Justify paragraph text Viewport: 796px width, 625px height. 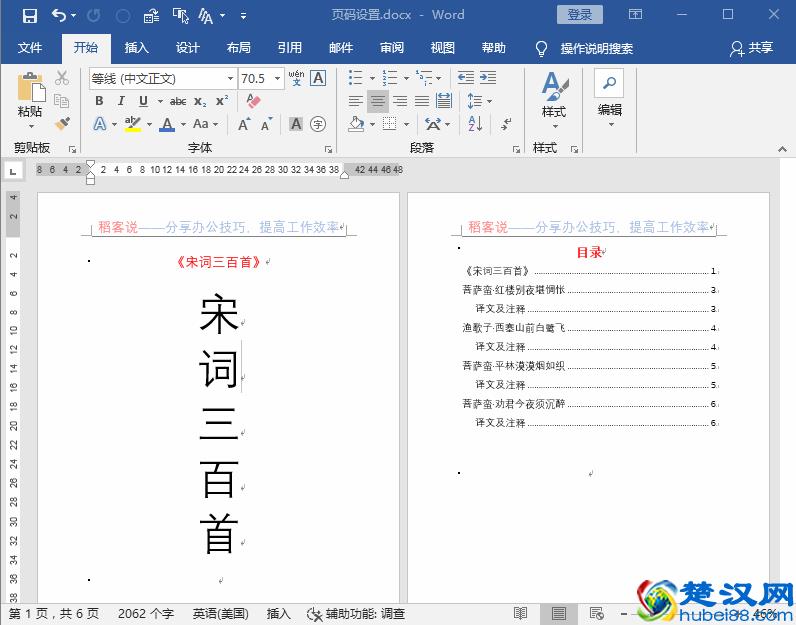422,101
